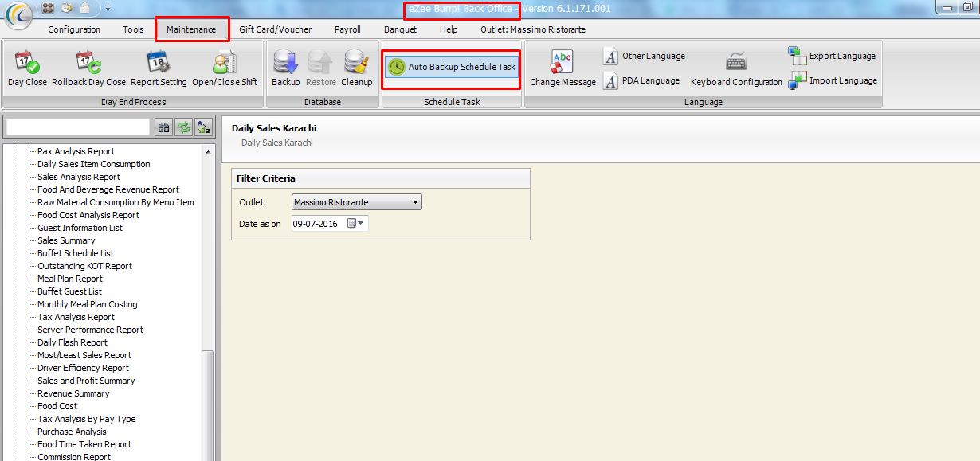Open Change Message

coord(563,68)
